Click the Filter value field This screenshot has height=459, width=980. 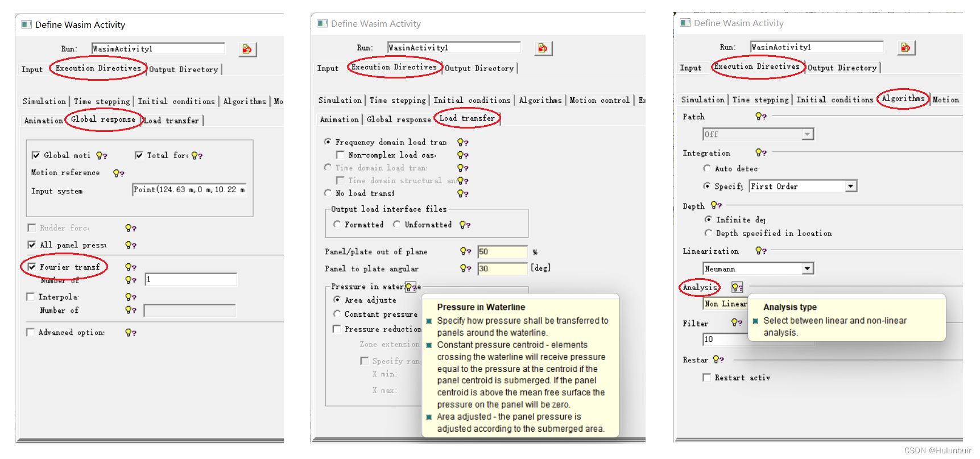[x=726, y=340]
